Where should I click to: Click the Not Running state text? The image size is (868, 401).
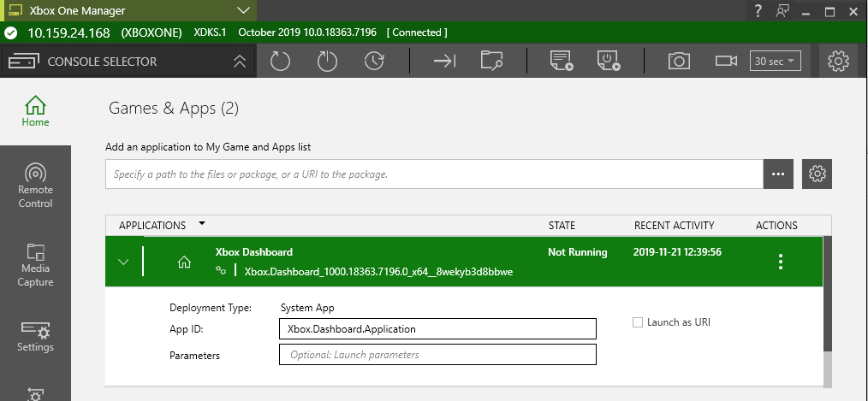point(577,252)
